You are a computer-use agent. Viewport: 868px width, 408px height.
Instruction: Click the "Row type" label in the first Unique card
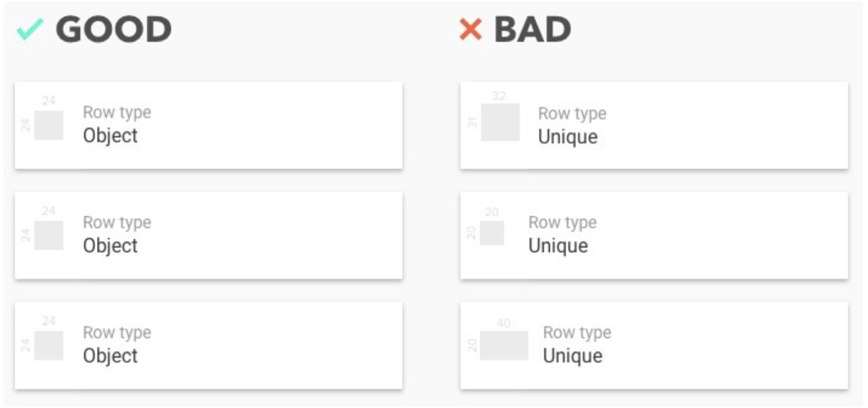point(572,113)
